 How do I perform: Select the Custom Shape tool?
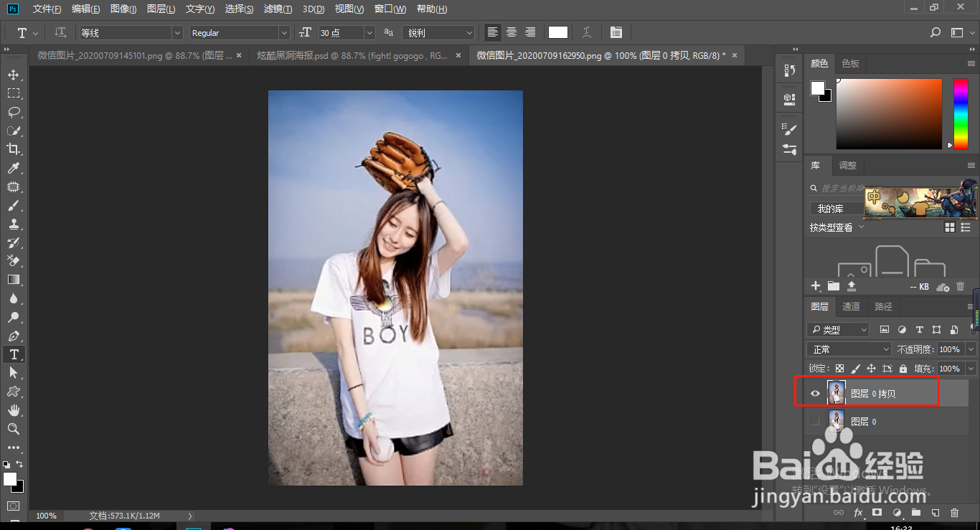(x=14, y=392)
